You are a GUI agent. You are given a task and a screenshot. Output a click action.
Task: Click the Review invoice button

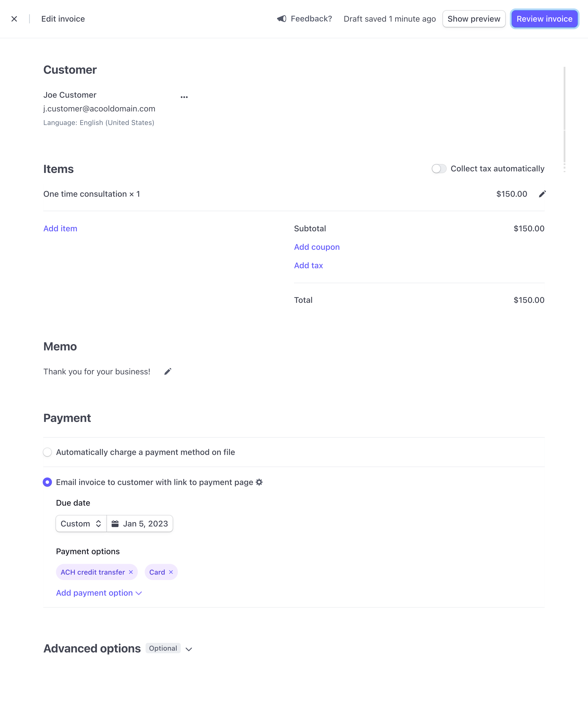click(x=544, y=19)
